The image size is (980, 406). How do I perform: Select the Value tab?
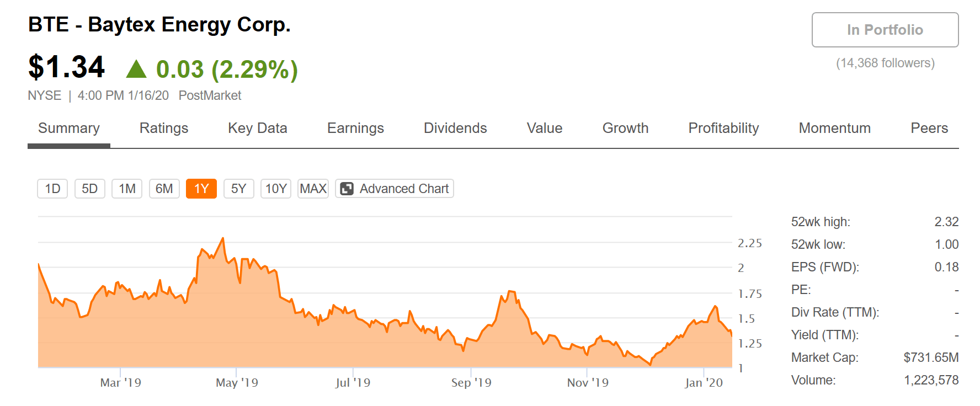pos(545,128)
